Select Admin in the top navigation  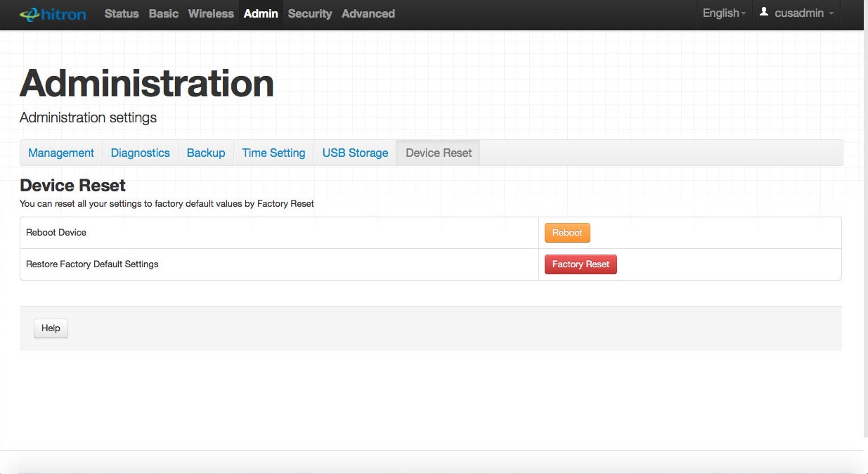coord(261,13)
